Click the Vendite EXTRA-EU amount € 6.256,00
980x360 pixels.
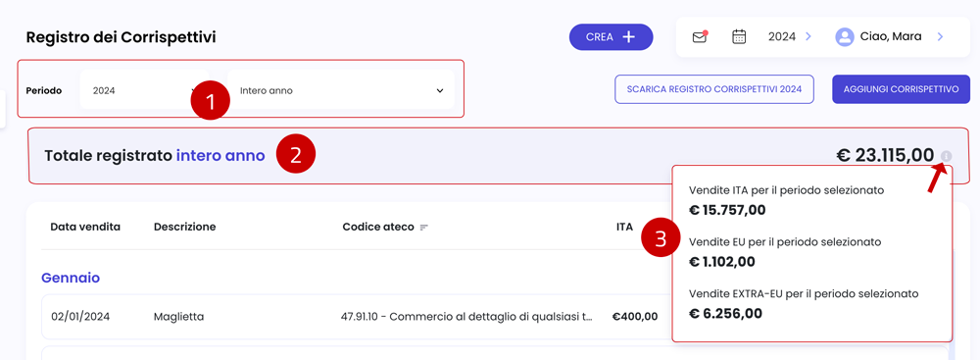725,313
